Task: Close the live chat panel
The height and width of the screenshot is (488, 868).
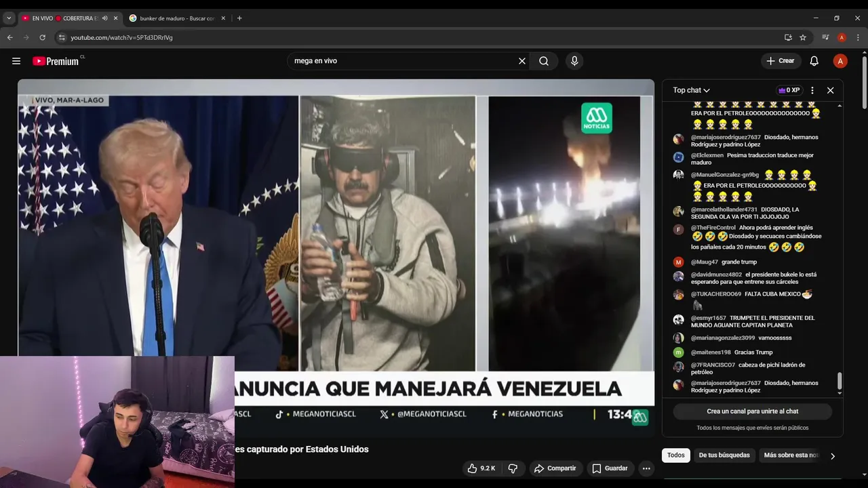Action: pos(830,90)
